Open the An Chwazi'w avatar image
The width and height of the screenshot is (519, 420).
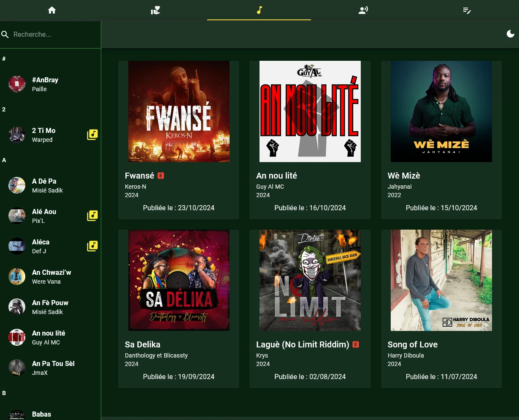pyautogui.click(x=17, y=276)
